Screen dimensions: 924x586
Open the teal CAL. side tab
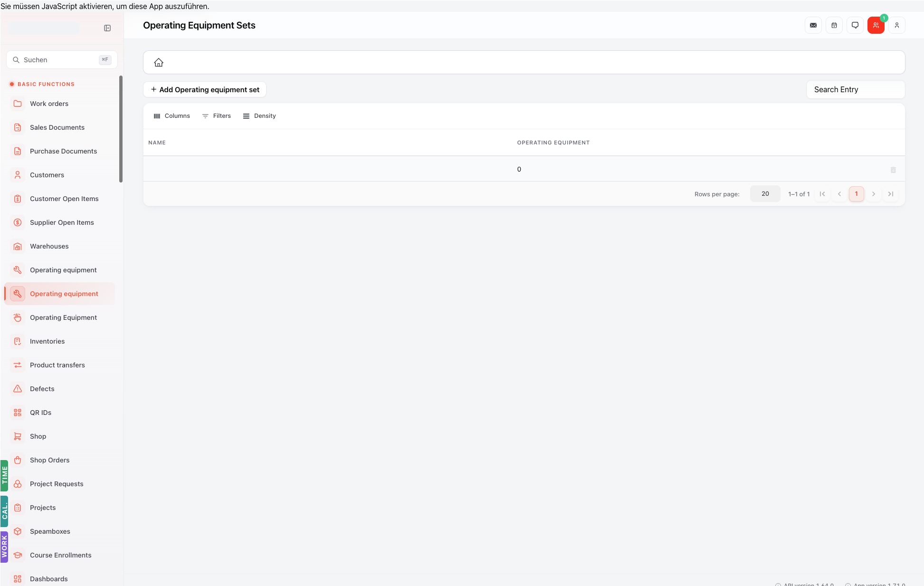pos(4,511)
